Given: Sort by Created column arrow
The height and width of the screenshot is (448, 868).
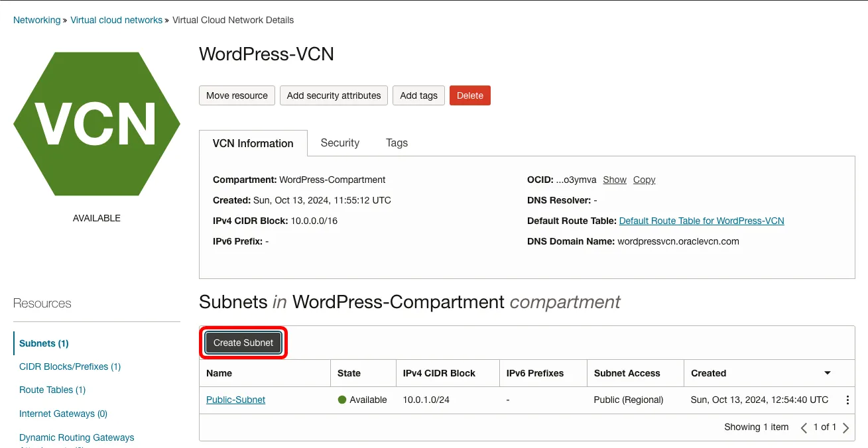Looking at the screenshot, I should 827,373.
